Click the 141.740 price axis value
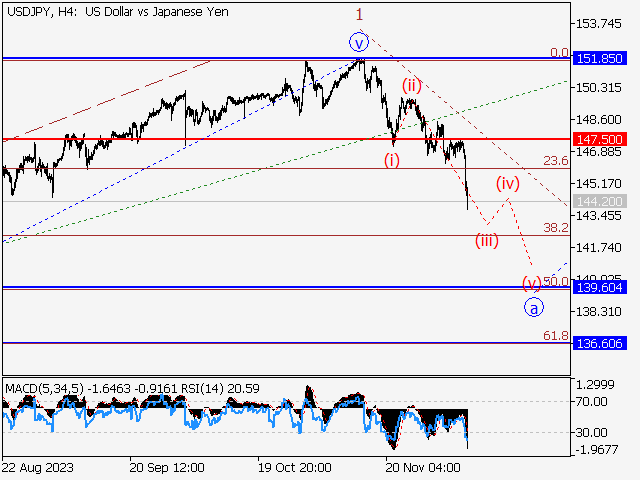Screen dimensions: 640x480 598,248
